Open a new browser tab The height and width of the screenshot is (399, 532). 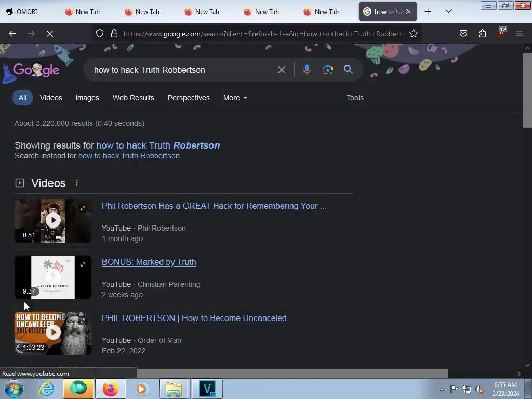point(428,12)
